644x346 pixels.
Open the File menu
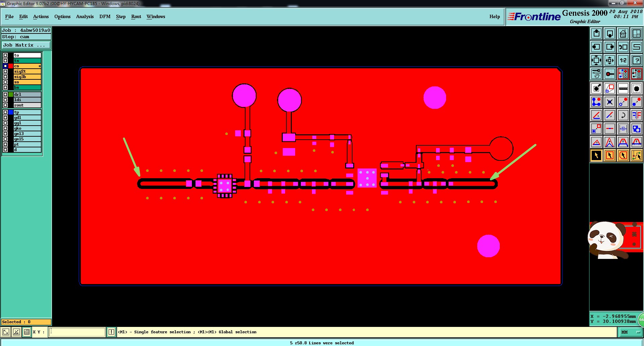[9, 16]
